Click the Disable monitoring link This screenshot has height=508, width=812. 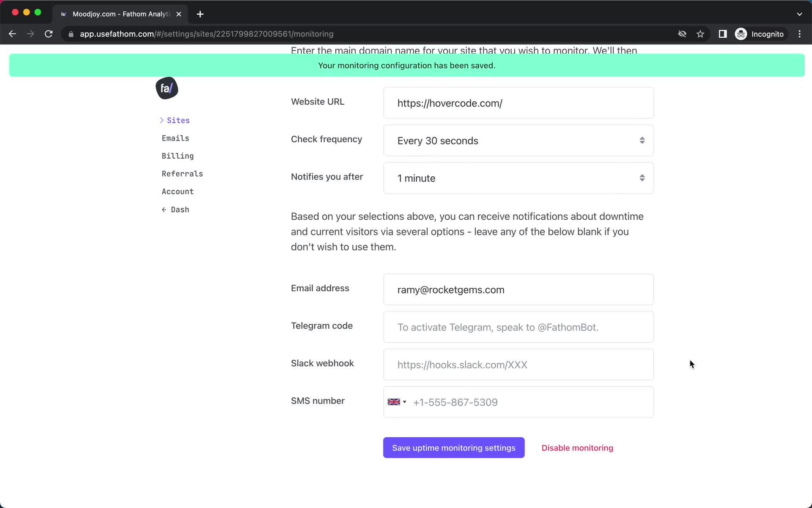pos(577,447)
